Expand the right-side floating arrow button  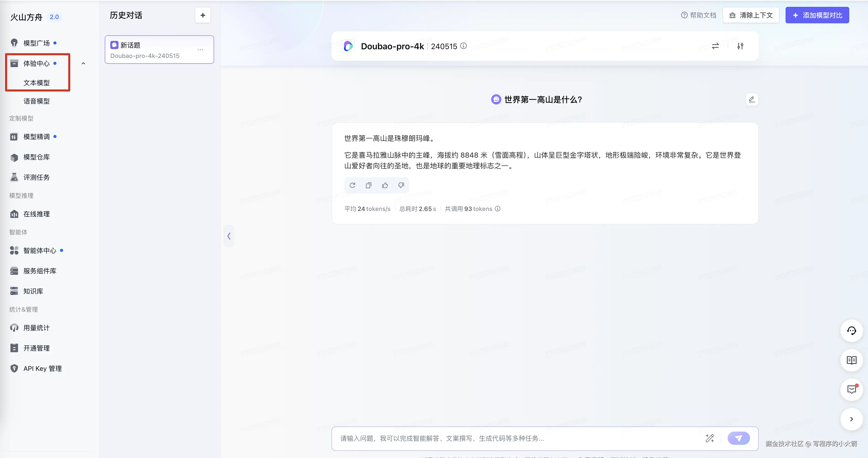(851, 419)
